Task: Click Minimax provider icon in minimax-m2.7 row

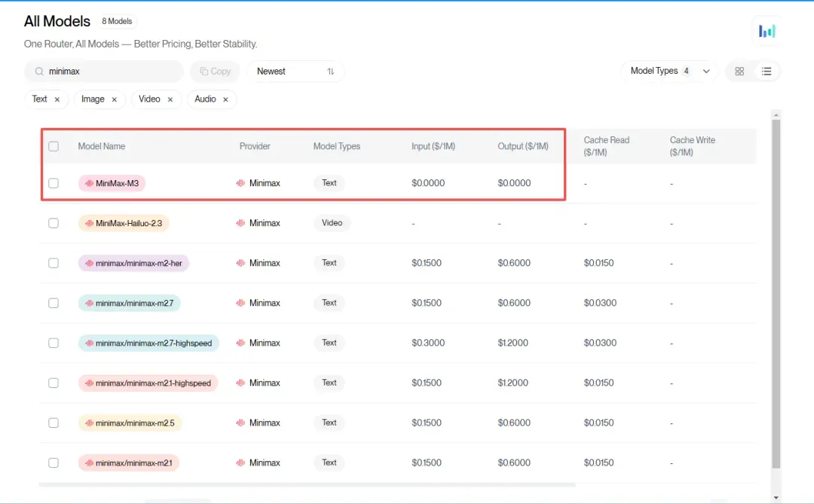Action: (240, 303)
